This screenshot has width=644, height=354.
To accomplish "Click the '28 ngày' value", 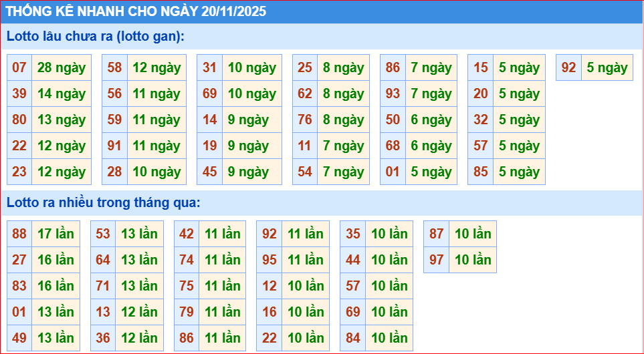I will click(62, 67).
